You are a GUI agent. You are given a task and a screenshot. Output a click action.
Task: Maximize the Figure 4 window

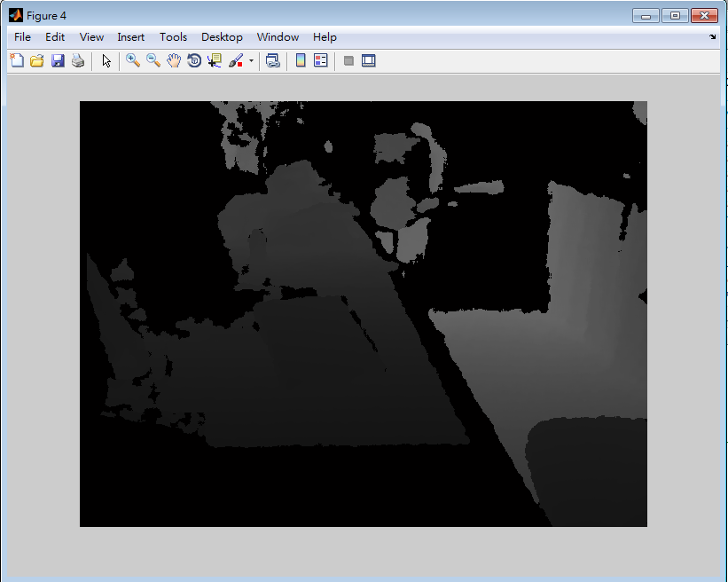click(675, 15)
